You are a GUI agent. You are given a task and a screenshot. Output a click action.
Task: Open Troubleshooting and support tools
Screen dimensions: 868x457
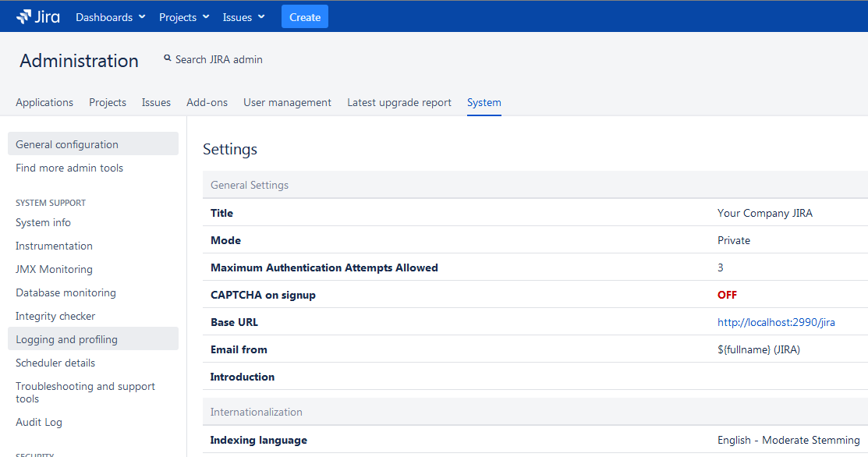pyautogui.click(x=85, y=392)
